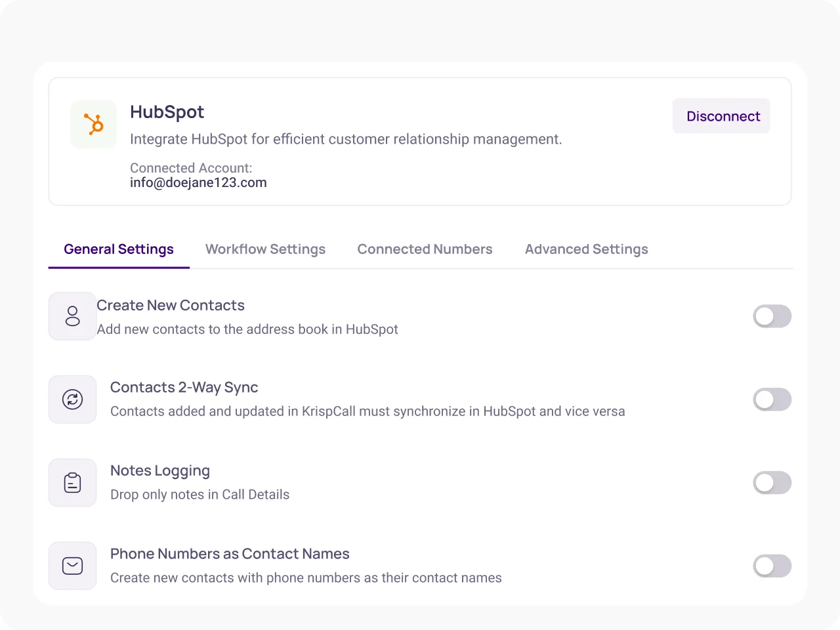Image resolution: width=840 pixels, height=630 pixels.
Task: Click 'Add new contacts to the address book' description
Action: point(247,329)
